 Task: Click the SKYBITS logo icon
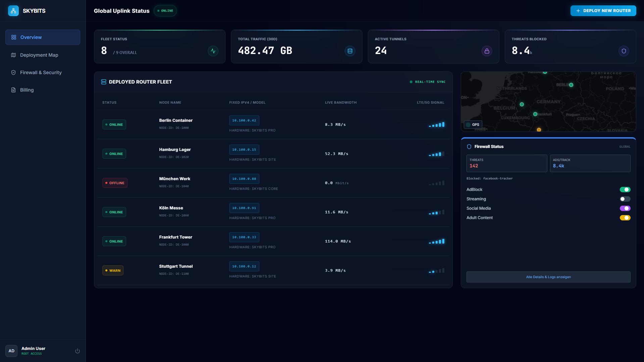13,10
